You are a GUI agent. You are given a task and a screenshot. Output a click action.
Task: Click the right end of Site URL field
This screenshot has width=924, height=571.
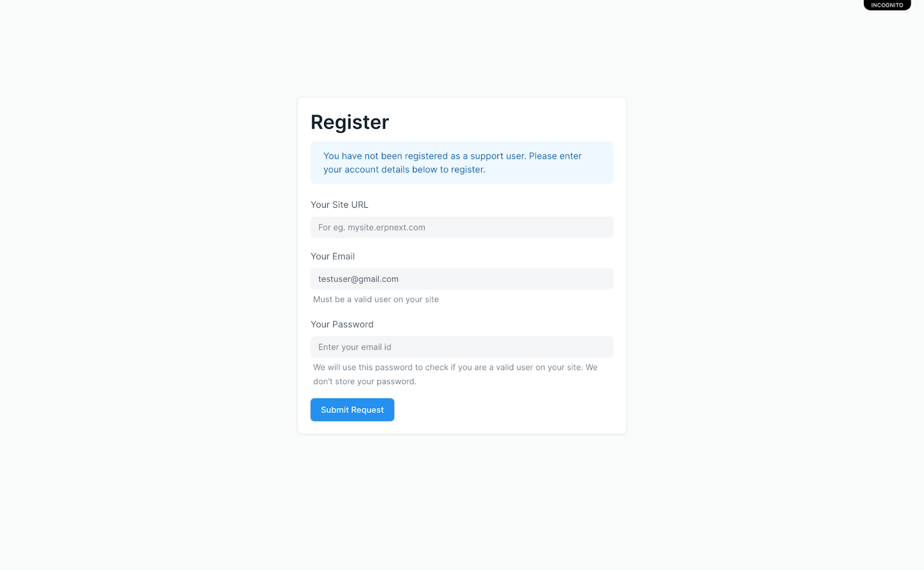pyautogui.click(x=601, y=227)
